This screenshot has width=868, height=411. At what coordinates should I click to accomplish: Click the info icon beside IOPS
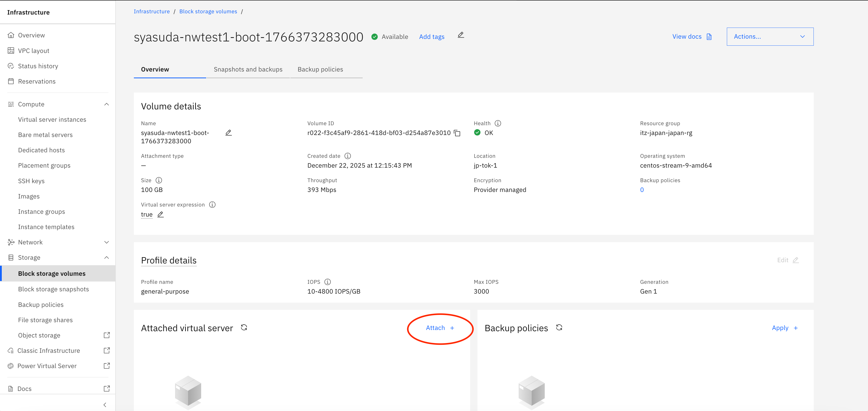click(328, 282)
